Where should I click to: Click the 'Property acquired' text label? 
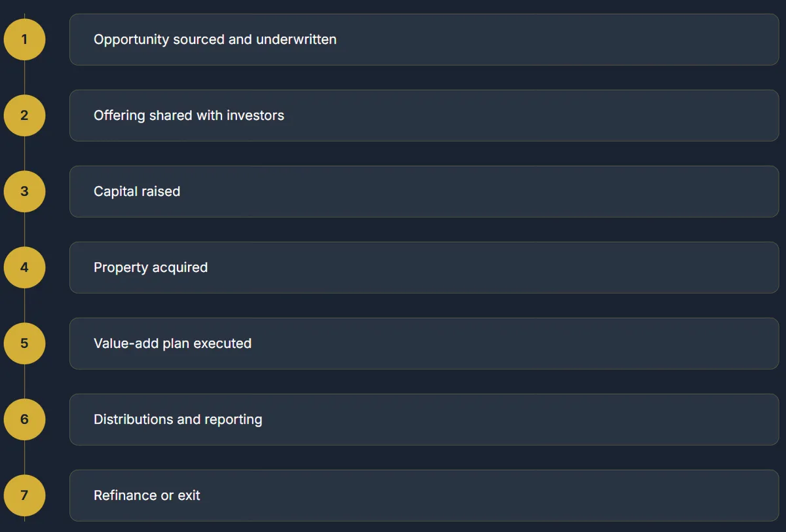tap(151, 267)
